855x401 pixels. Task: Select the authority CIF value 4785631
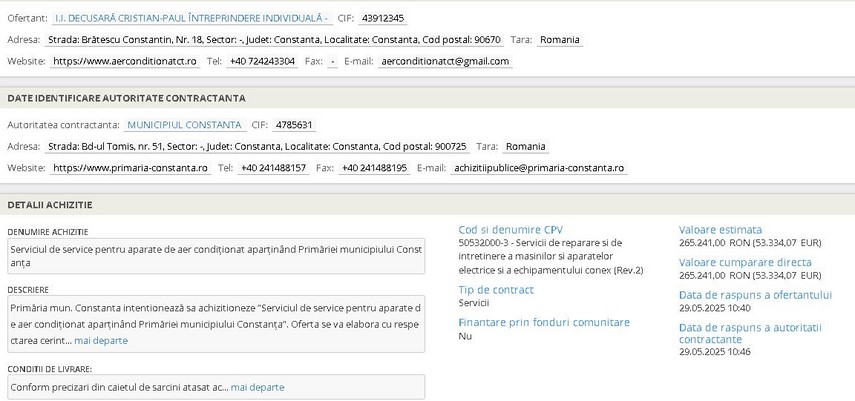(294, 125)
